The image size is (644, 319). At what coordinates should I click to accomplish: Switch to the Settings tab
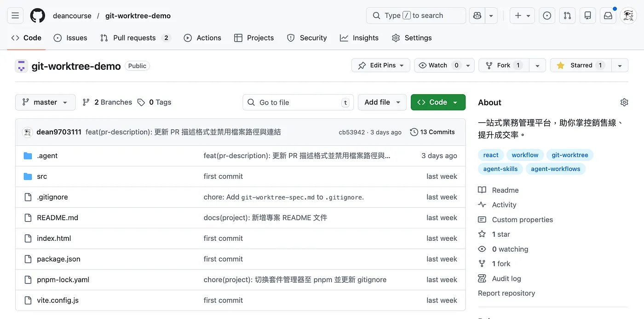click(x=412, y=38)
